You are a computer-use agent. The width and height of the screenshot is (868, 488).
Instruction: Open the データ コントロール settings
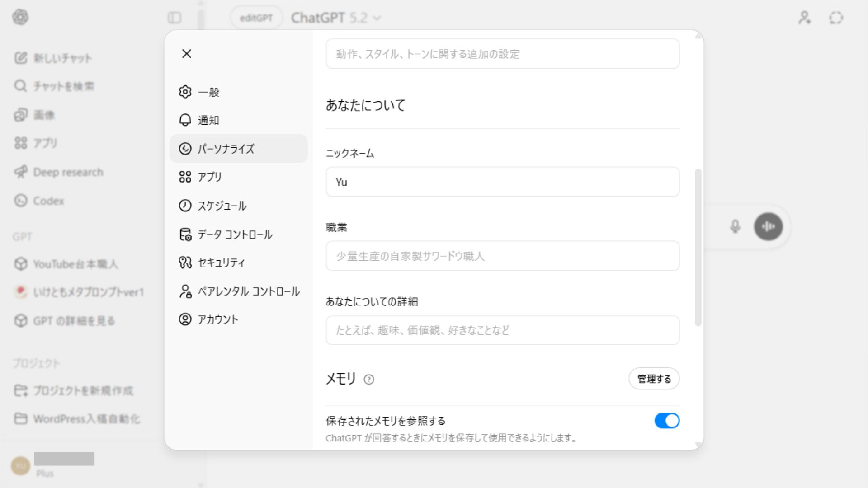tap(235, 235)
